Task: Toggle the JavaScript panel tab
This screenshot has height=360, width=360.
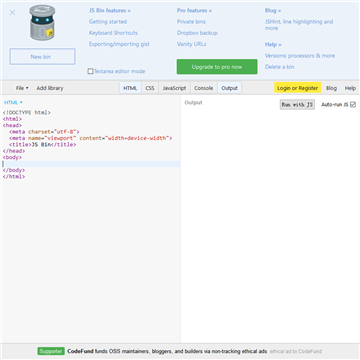Action: tap(174, 88)
